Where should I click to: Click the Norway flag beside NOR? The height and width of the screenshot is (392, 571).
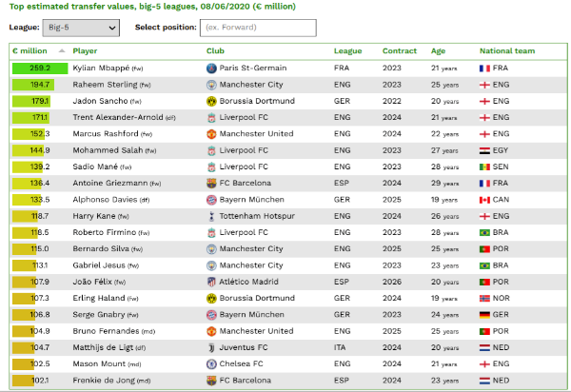click(x=484, y=299)
